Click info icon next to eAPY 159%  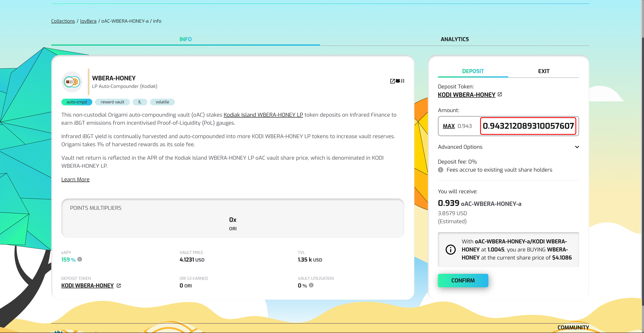(80, 259)
